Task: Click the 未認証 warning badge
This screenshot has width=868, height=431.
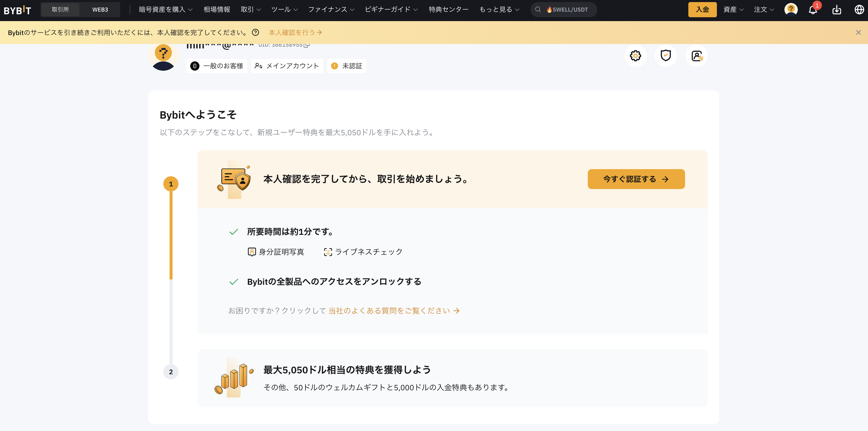Action: pyautogui.click(x=346, y=66)
